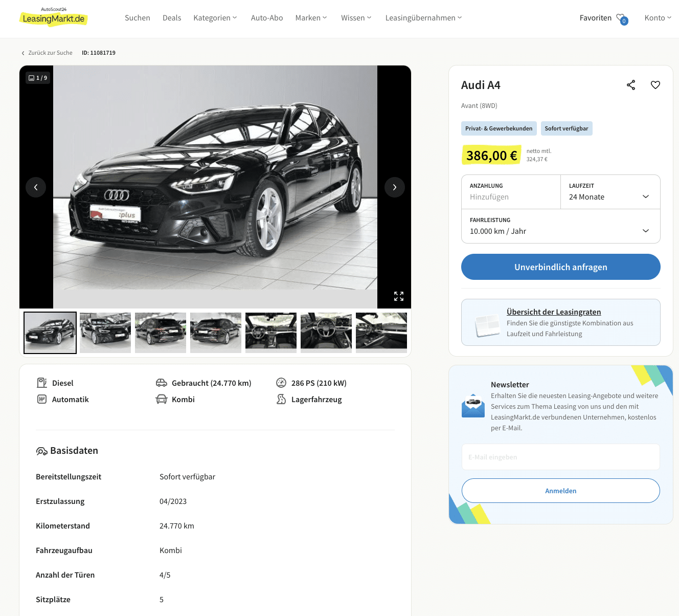
Task: Click the Anmelden newsletter button
Action: point(561,491)
